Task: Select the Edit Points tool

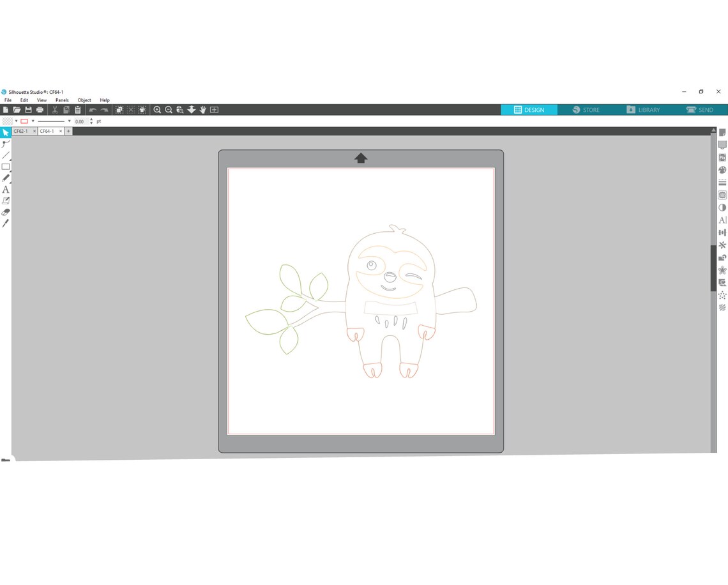Action: click(x=6, y=144)
